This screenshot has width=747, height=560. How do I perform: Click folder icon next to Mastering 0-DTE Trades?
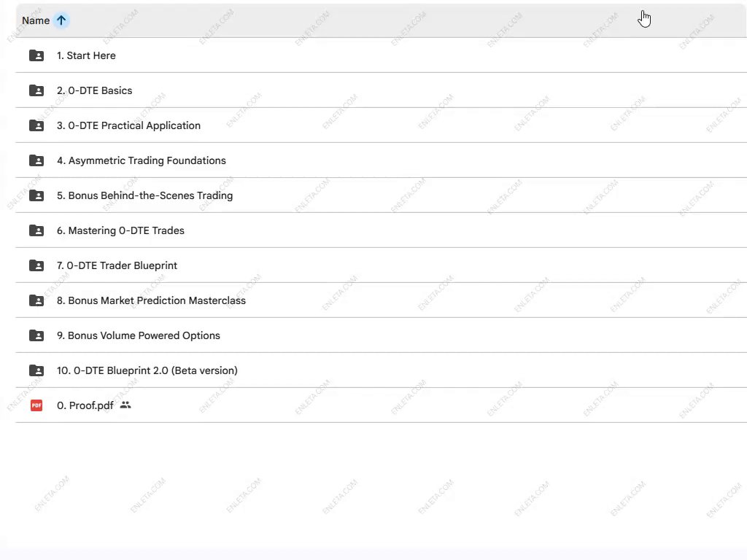[36, 230]
